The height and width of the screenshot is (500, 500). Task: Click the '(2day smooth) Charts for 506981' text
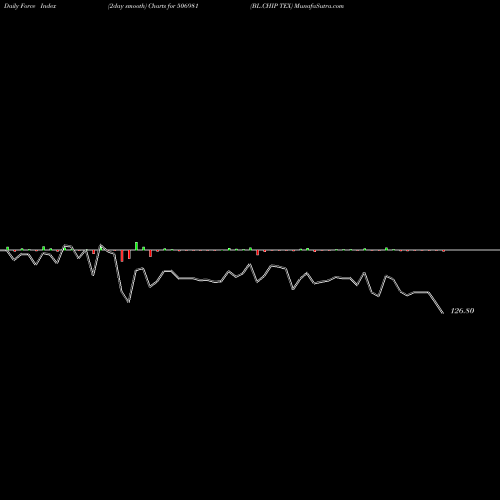pos(153,6)
